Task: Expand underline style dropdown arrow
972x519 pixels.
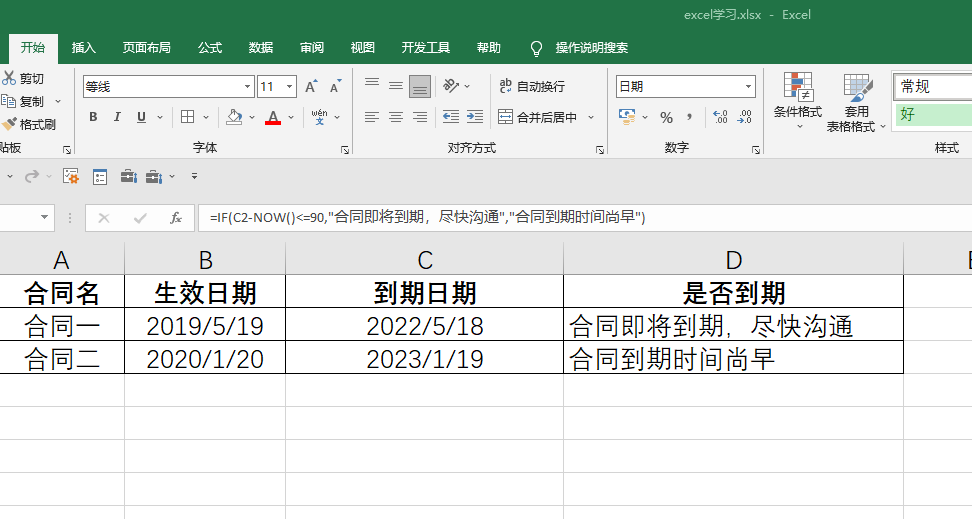Action: (160, 117)
